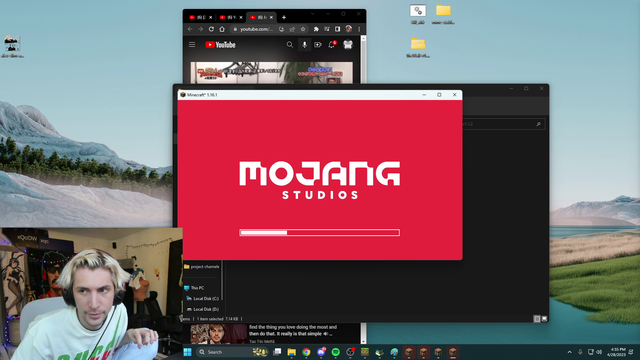The height and width of the screenshot is (360, 640).
Task: Select the top-left desktop shortcut icon
Action: click(x=12, y=47)
